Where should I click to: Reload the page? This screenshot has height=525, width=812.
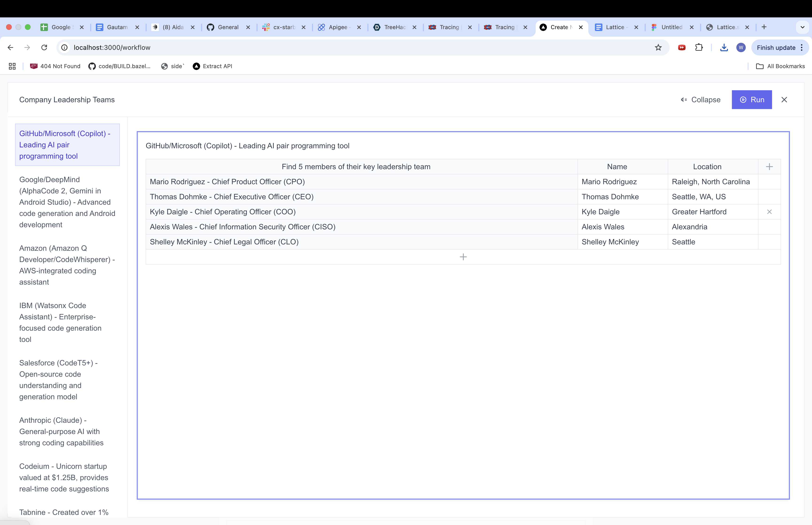point(44,47)
